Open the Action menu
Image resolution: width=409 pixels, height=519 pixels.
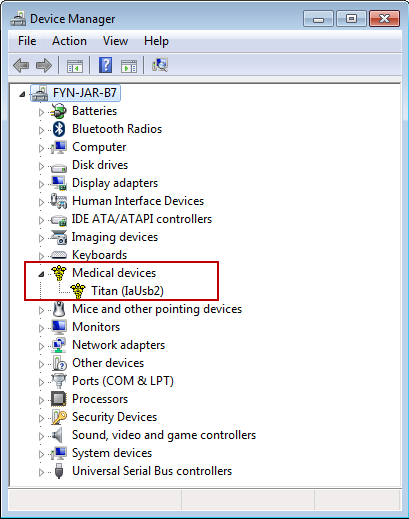[69, 41]
